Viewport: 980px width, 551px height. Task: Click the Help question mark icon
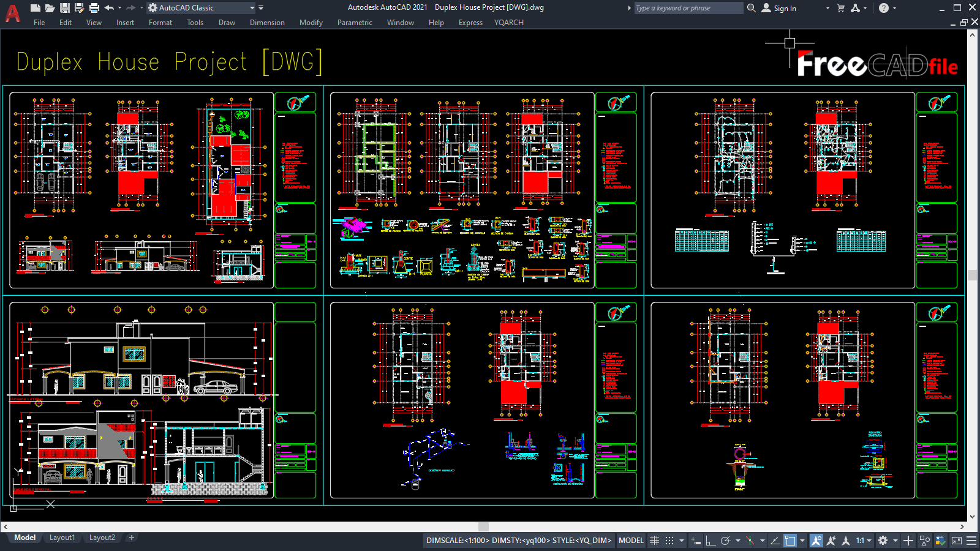click(883, 8)
